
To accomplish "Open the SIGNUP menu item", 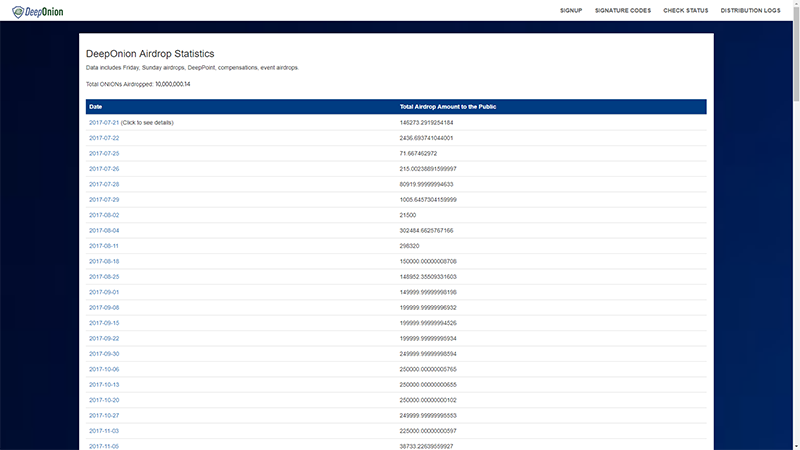I will tap(571, 11).
